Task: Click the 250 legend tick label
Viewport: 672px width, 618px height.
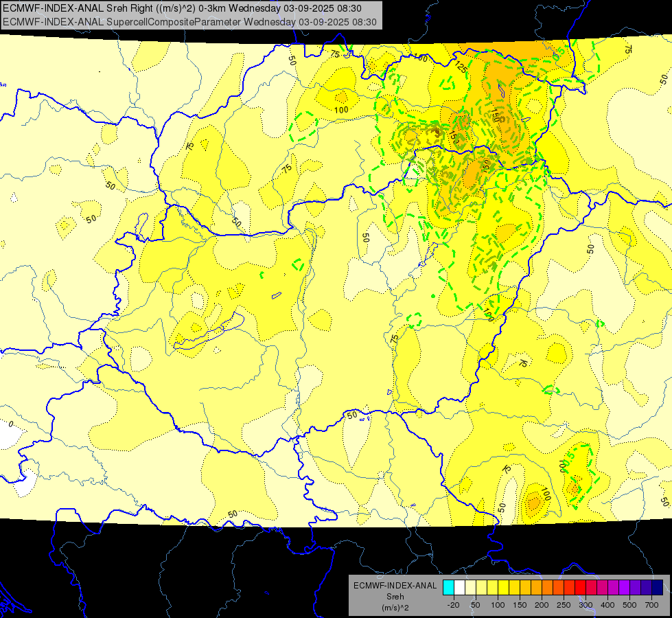Action: tap(564, 605)
